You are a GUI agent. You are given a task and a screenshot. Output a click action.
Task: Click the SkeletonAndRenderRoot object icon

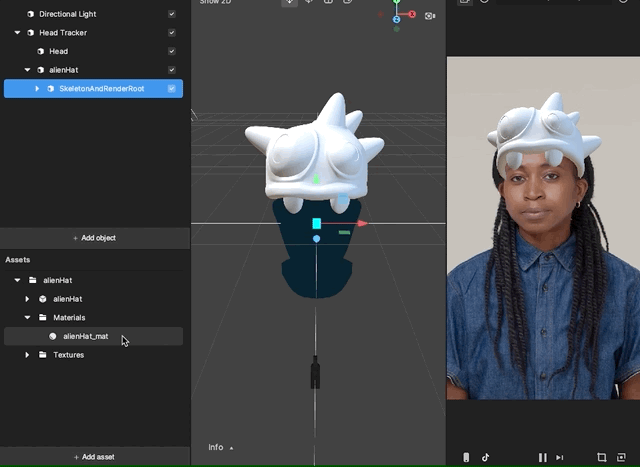click(x=51, y=89)
